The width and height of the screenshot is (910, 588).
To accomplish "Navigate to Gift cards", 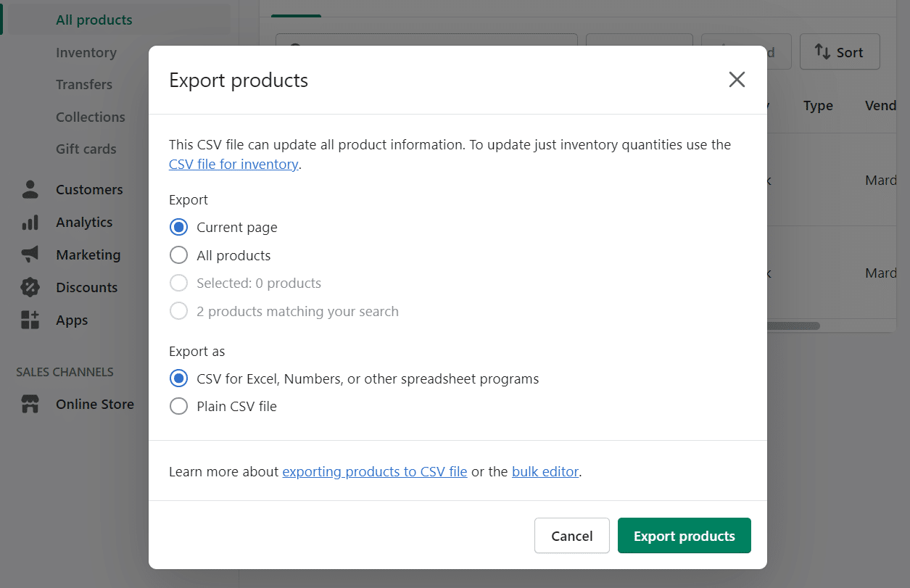I will coord(86,149).
